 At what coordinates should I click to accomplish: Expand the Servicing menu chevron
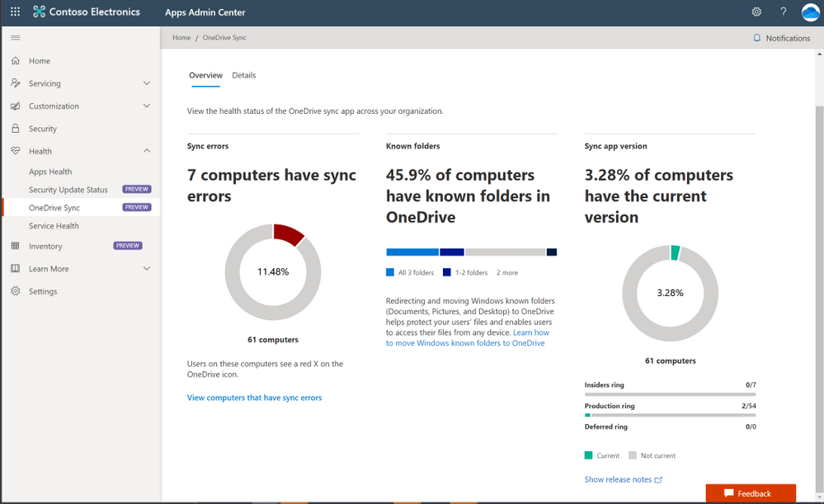[x=147, y=83]
